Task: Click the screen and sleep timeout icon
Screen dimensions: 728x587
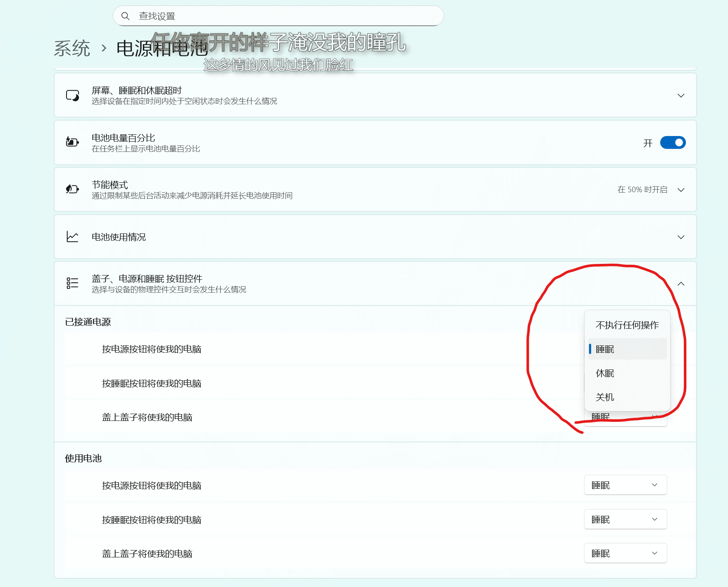Action: coord(72,95)
